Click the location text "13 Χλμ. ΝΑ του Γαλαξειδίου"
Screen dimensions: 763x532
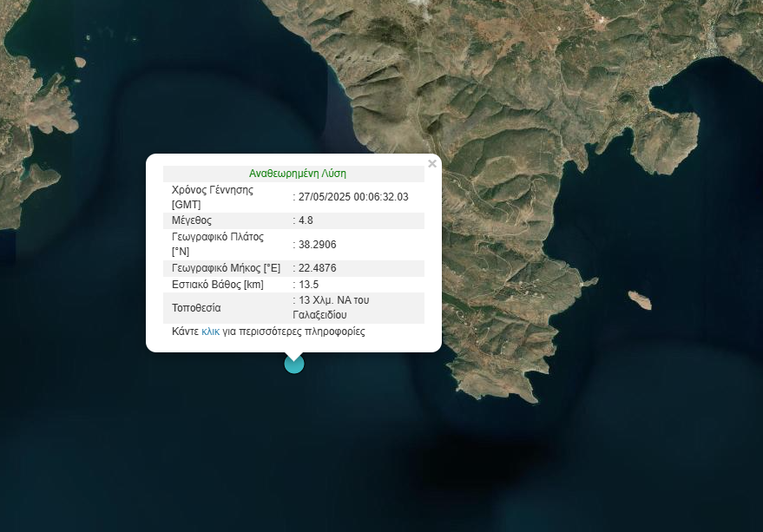[x=334, y=307]
